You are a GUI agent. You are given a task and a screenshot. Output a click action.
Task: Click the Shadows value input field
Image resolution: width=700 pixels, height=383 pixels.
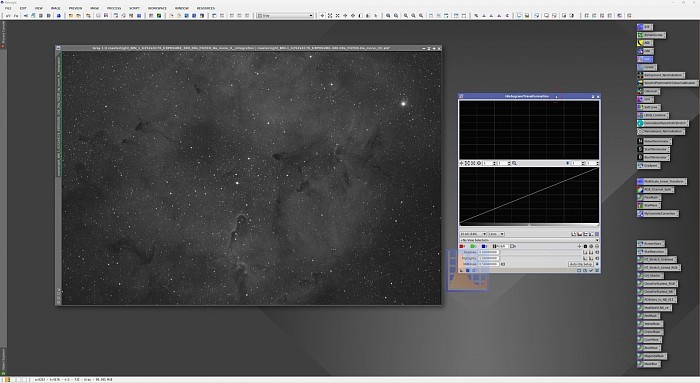click(488, 252)
